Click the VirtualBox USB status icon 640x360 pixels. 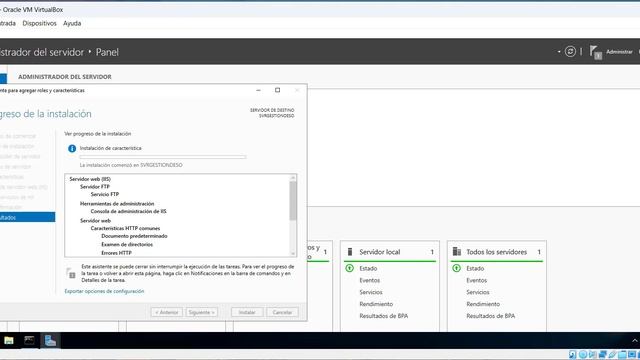612,355
